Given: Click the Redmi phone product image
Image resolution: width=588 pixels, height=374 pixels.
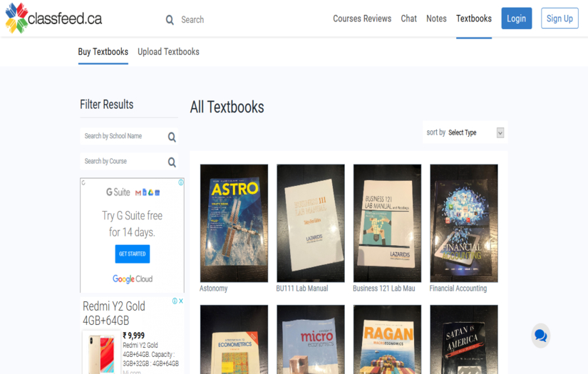Looking at the screenshot, I should (101, 353).
